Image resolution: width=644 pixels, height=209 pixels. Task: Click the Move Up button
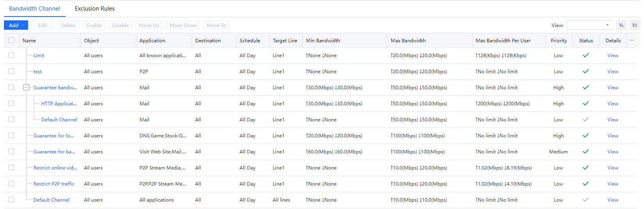click(149, 25)
